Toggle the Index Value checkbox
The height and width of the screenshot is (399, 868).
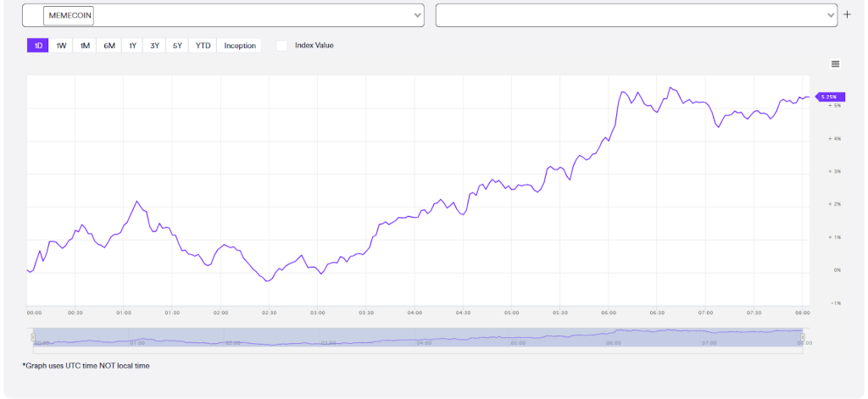click(x=281, y=46)
